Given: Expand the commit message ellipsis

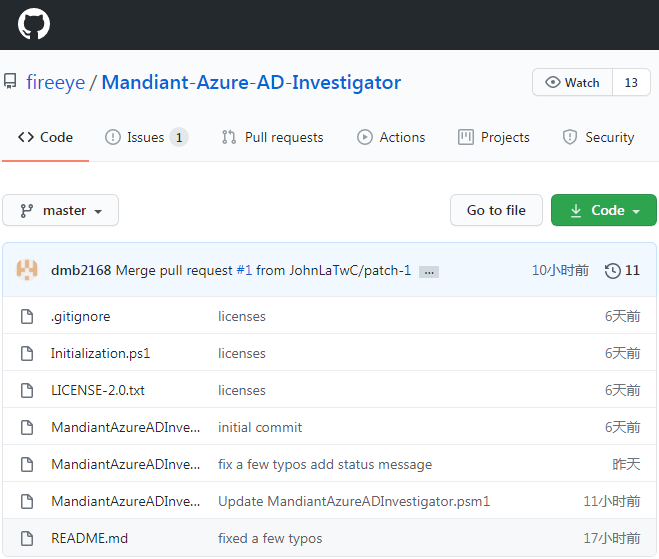Looking at the screenshot, I should coord(429,272).
